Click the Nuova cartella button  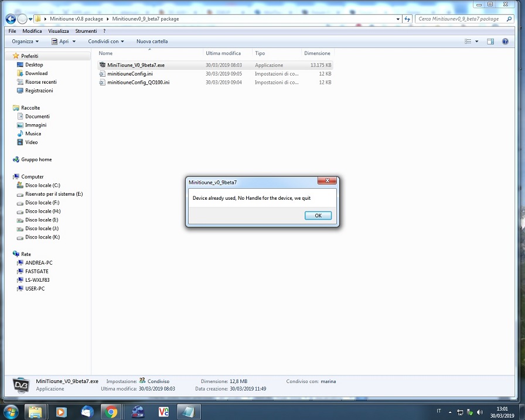tap(152, 42)
